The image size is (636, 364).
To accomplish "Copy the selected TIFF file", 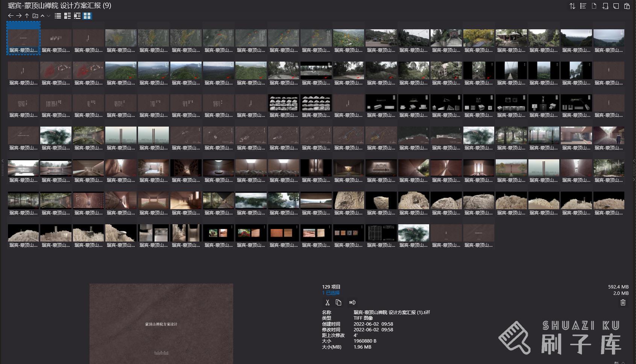I will (338, 302).
